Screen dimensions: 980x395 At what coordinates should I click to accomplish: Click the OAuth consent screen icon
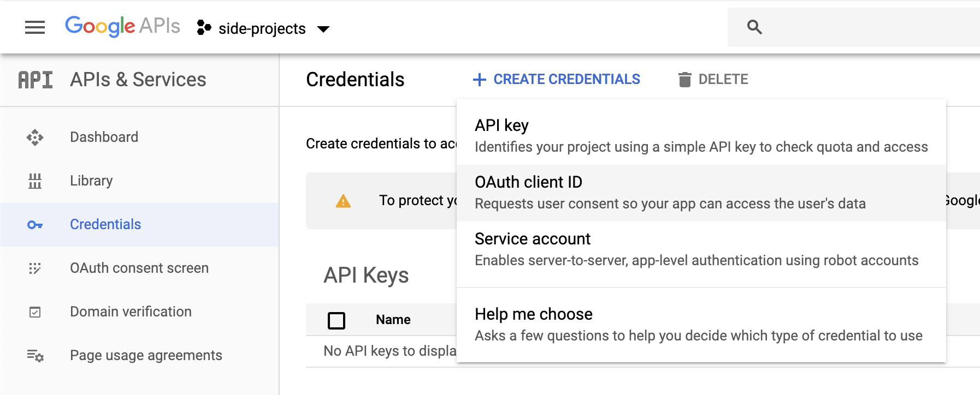pos(35,268)
